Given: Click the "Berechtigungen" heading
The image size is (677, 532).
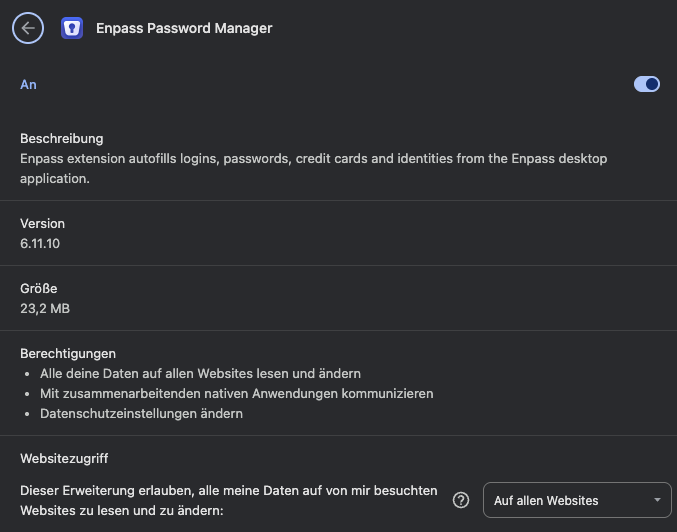Looking at the screenshot, I should click(68, 354).
